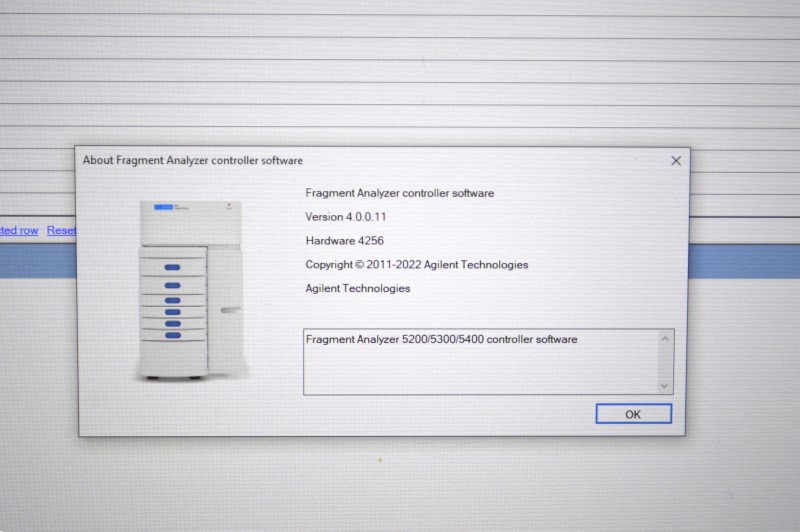Click the scroll up arrow in description box
Screen dimensions: 800x532
tap(665, 339)
